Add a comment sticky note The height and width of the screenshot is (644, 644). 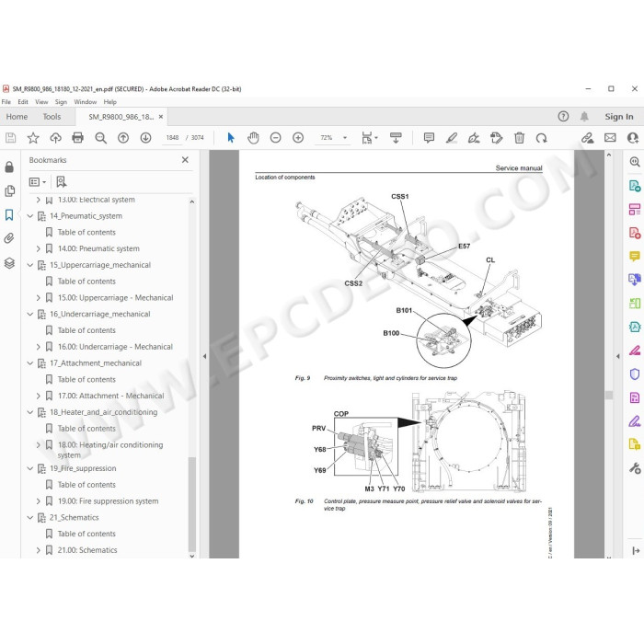click(429, 138)
